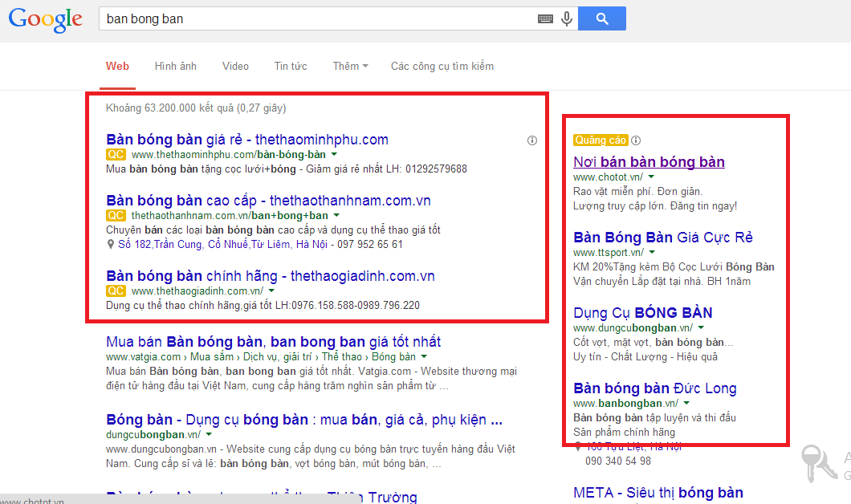Click the location pin near Tựu Liệt address
The image size is (851, 504).
coord(576,446)
